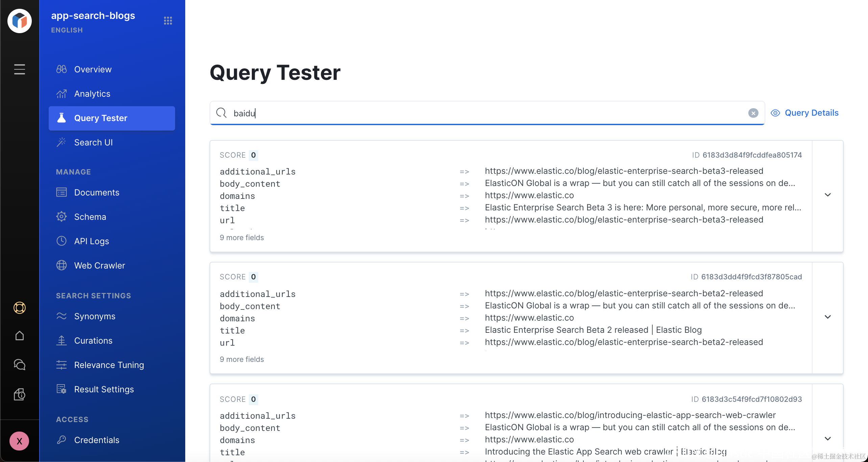Click the home icon in dark sidebar
868x462 pixels.
tap(20, 336)
